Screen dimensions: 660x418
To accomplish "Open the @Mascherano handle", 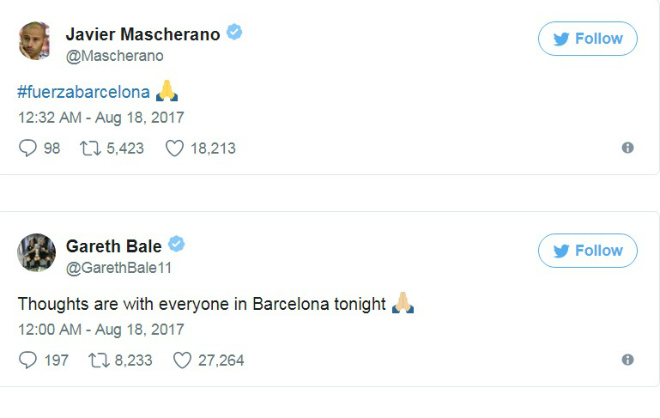I will click(114, 56).
